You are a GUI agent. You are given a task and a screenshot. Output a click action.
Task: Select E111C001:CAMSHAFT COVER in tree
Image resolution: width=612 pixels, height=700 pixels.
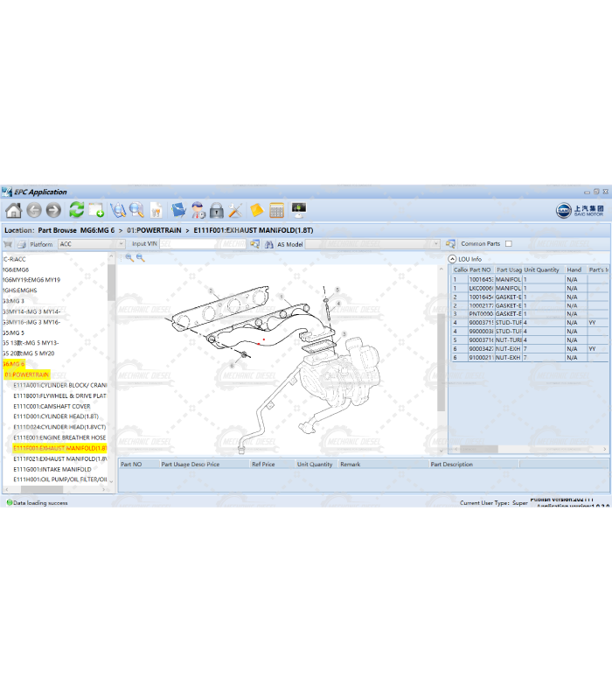[x=52, y=407]
